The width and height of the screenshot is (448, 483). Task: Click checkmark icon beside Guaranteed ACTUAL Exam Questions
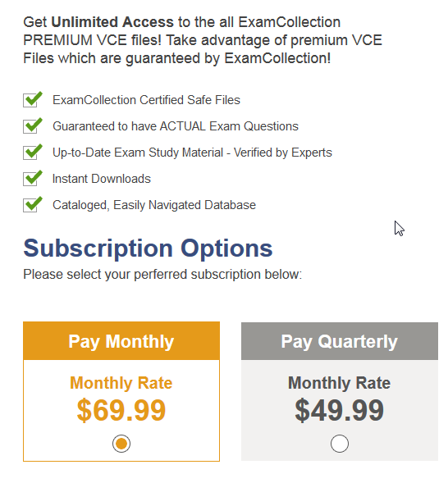tap(33, 125)
